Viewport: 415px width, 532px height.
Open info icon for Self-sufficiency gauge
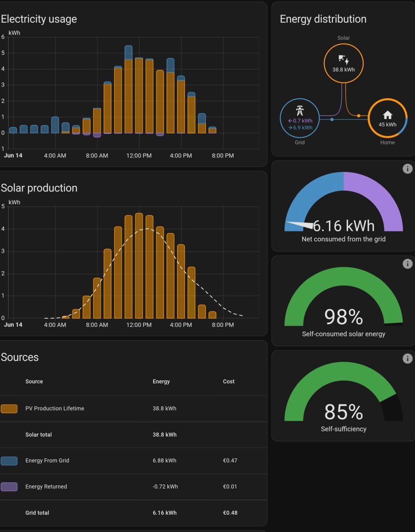point(407,359)
